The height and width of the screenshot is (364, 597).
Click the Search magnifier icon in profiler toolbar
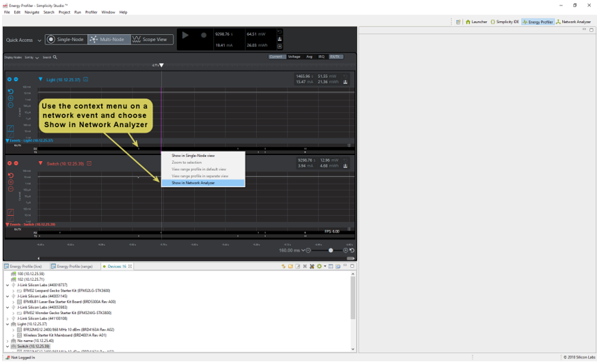[55, 57]
